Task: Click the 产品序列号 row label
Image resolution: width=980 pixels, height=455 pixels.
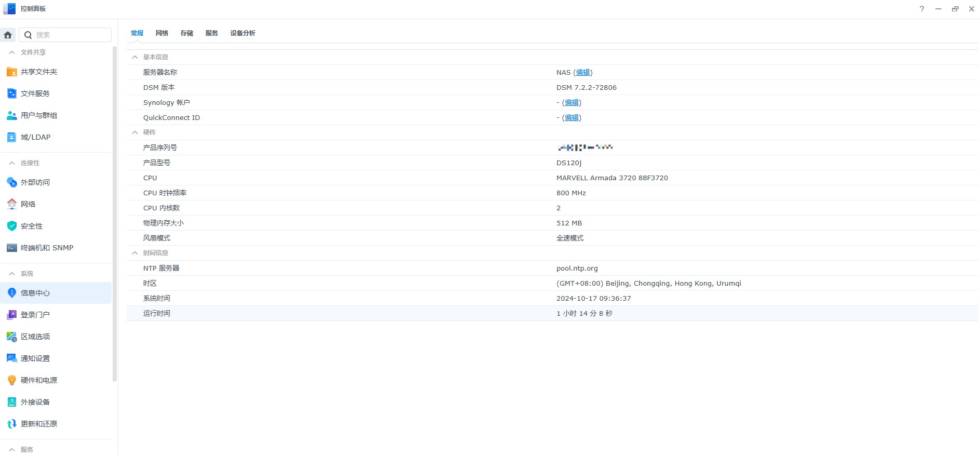Action: point(160,148)
